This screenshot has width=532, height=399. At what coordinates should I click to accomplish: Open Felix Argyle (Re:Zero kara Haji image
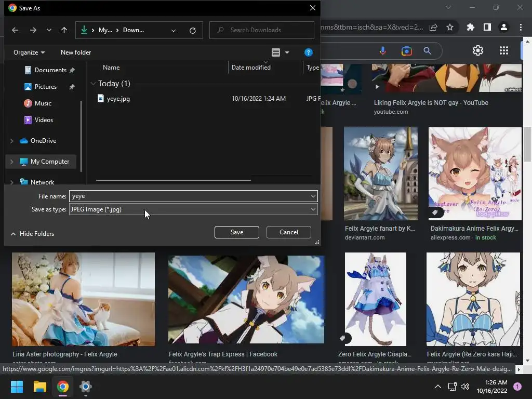[x=473, y=299]
